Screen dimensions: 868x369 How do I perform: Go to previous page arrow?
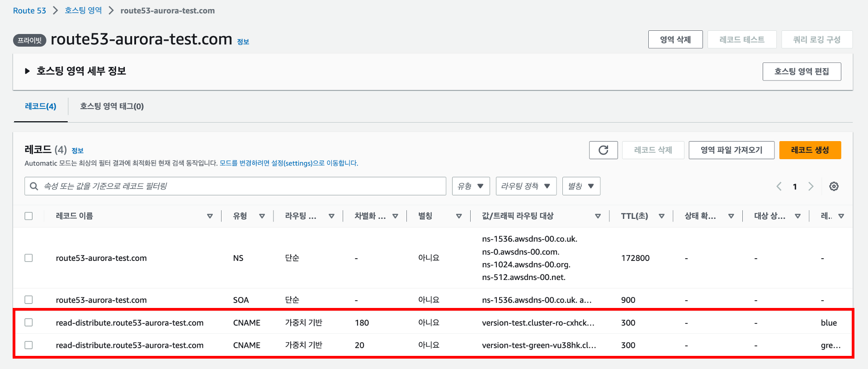tap(779, 186)
